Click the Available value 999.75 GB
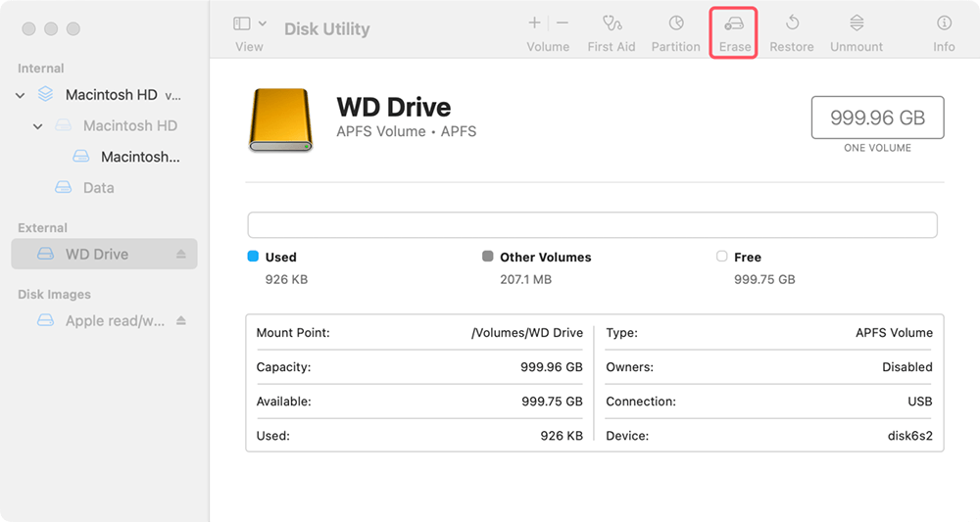The width and height of the screenshot is (980, 522). tap(552, 402)
